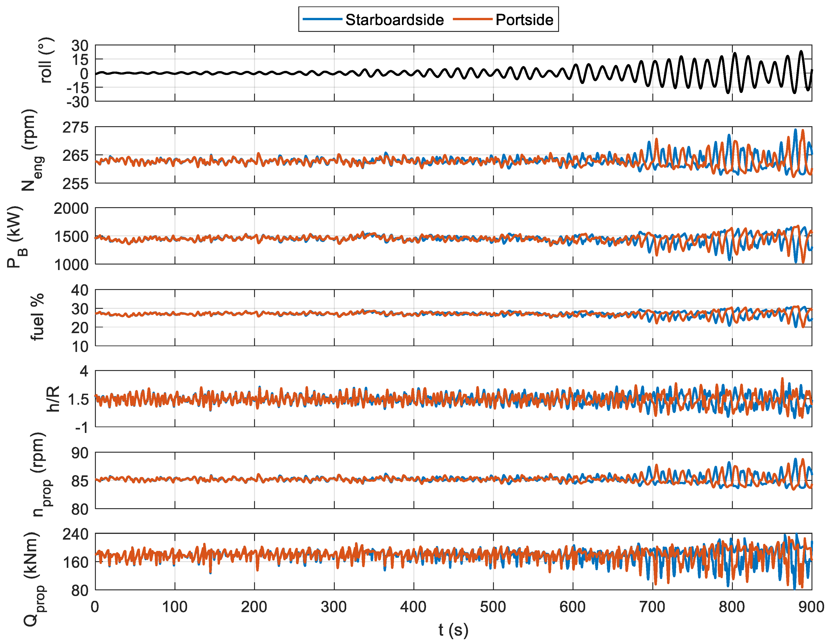Click the Q_prop (kNm) axis label
The height and width of the screenshot is (644, 828).
(34, 579)
